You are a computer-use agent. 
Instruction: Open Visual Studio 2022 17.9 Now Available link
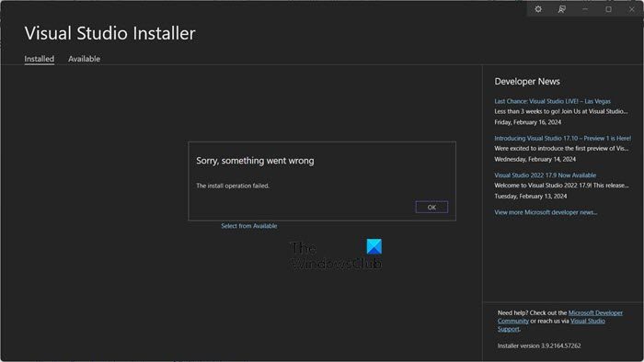click(x=545, y=175)
